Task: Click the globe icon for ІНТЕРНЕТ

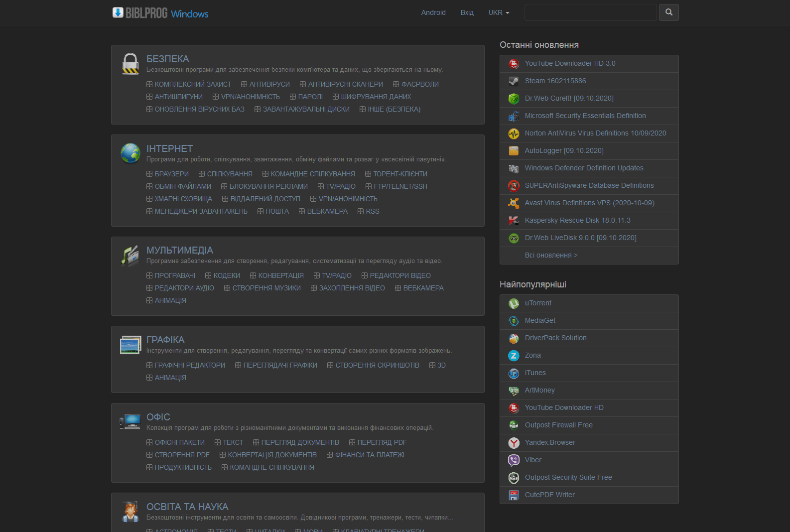Action: pyautogui.click(x=131, y=153)
